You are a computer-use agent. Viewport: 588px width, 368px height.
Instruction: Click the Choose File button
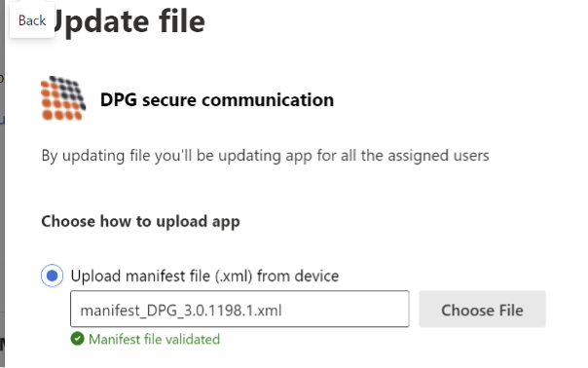click(x=482, y=310)
